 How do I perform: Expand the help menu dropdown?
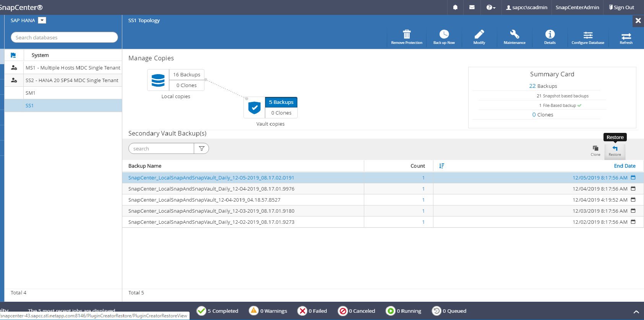click(x=491, y=7)
